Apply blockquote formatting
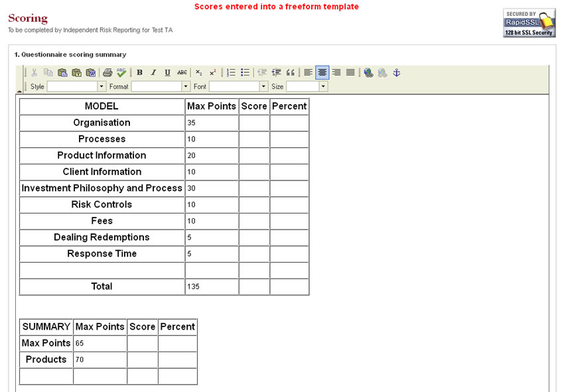 click(290, 73)
